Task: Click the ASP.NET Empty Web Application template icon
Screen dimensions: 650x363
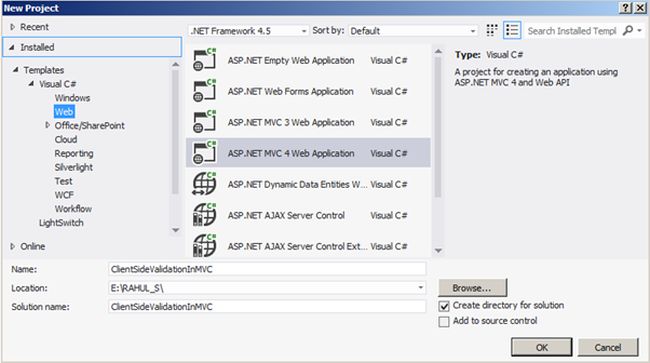Action: 205,60
